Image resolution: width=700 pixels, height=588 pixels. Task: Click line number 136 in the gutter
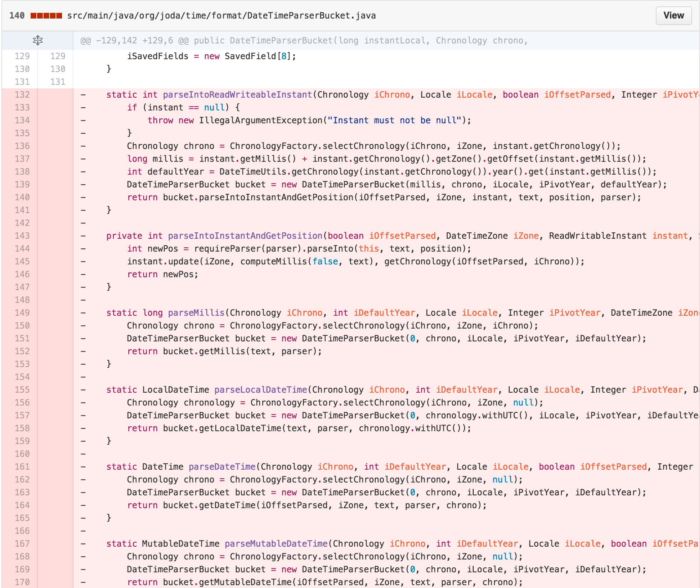coord(22,146)
